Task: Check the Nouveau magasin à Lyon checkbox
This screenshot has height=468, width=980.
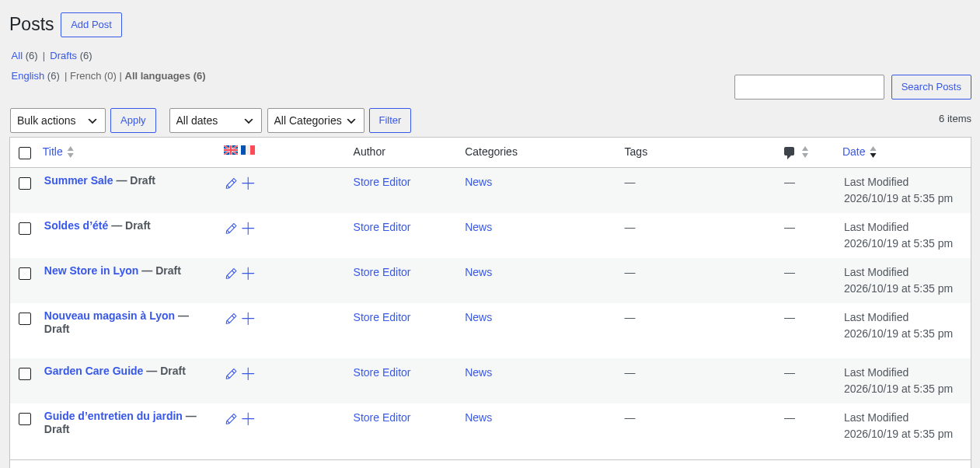Action: pyautogui.click(x=25, y=319)
